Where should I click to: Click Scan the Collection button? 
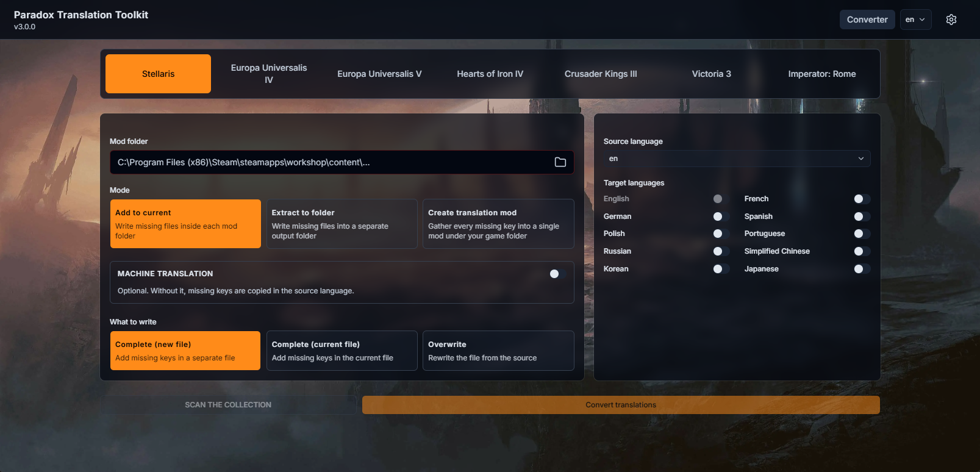click(228, 405)
